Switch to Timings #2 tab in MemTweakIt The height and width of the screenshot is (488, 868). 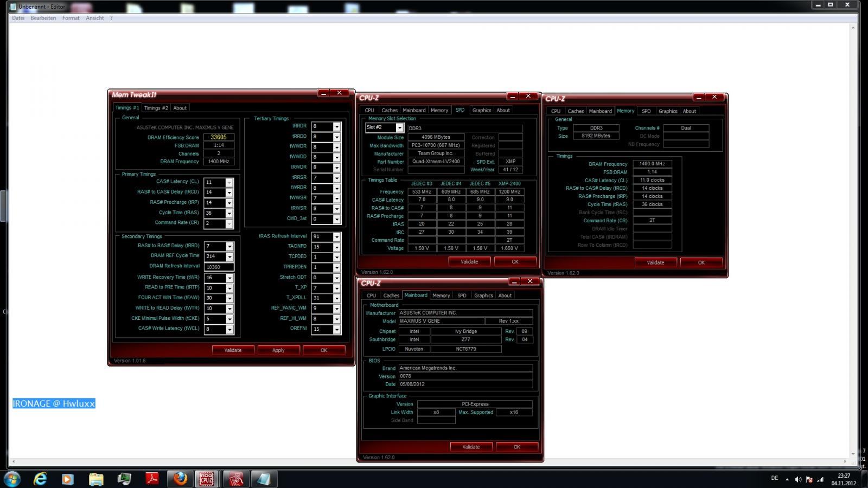click(156, 108)
